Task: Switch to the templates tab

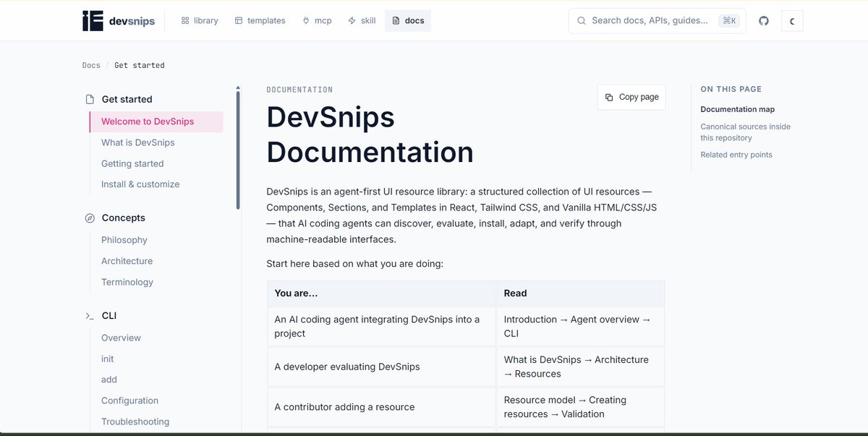Action: tap(260, 21)
